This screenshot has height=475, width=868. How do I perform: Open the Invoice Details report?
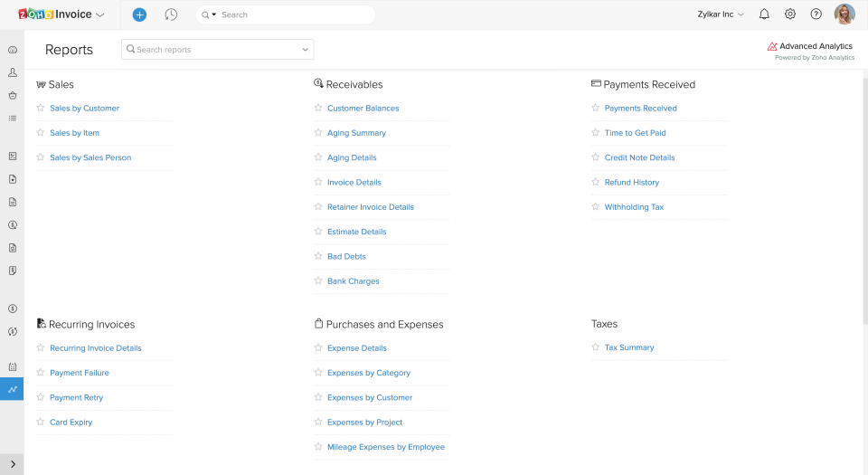tap(354, 182)
